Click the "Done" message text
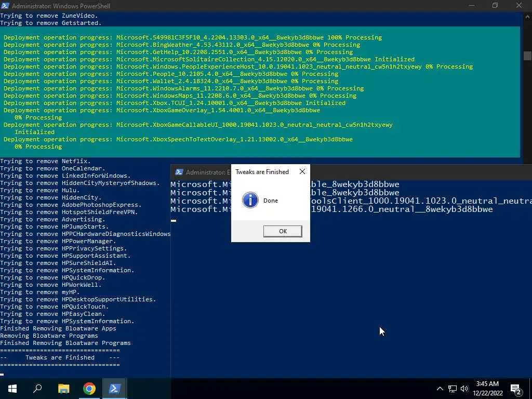This screenshot has width=532, height=399. coord(270,201)
